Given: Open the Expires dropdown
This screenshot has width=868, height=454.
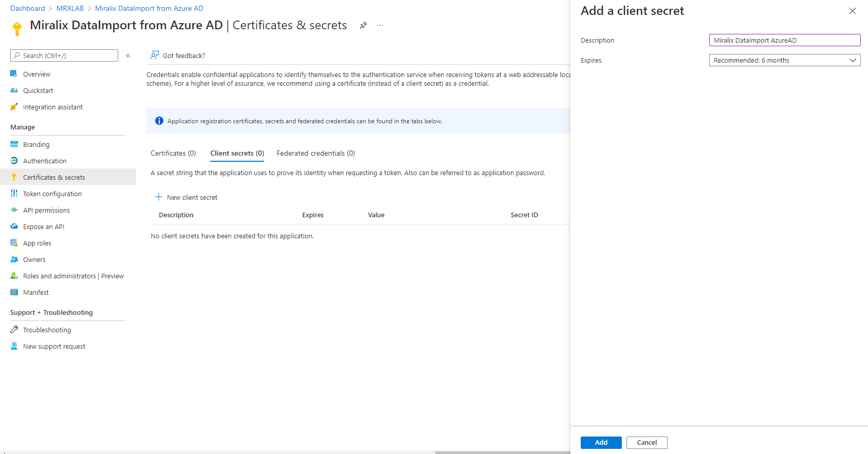Looking at the screenshot, I should tap(785, 60).
